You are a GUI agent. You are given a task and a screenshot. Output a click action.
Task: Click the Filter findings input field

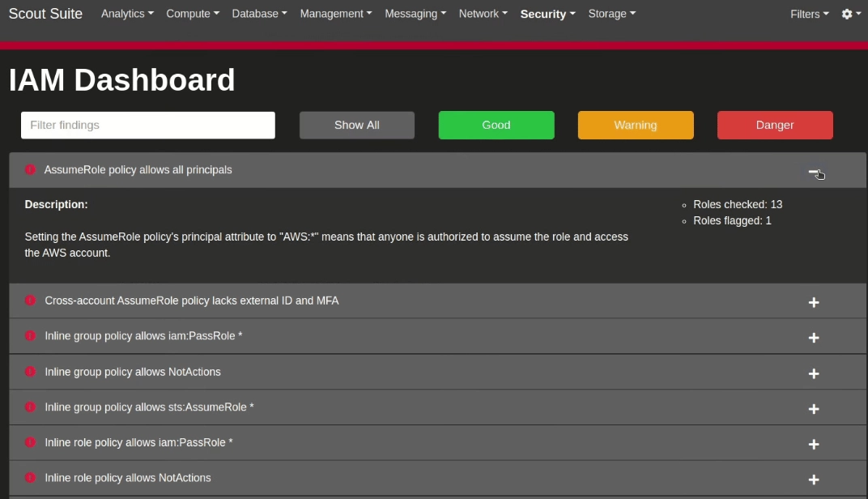pos(148,126)
